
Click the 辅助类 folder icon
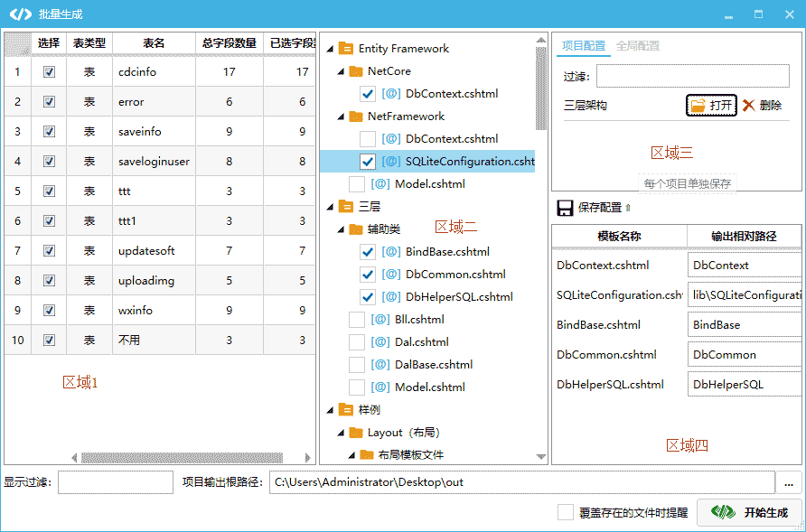[355, 229]
